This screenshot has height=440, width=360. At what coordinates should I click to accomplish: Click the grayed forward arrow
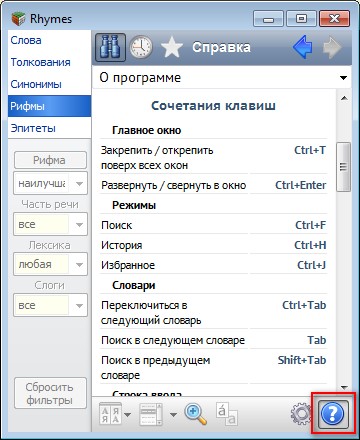coord(332,47)
